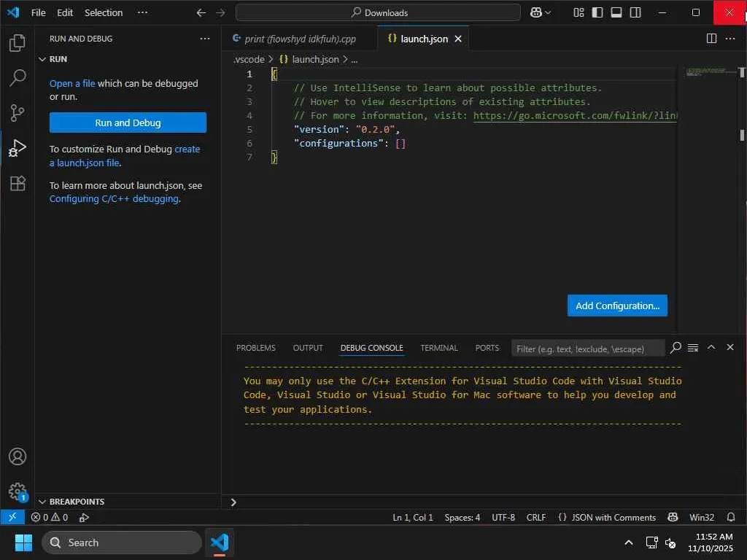Open the Explorer view in activity bar
The image size is (747, 560).
tap(18, 43)
